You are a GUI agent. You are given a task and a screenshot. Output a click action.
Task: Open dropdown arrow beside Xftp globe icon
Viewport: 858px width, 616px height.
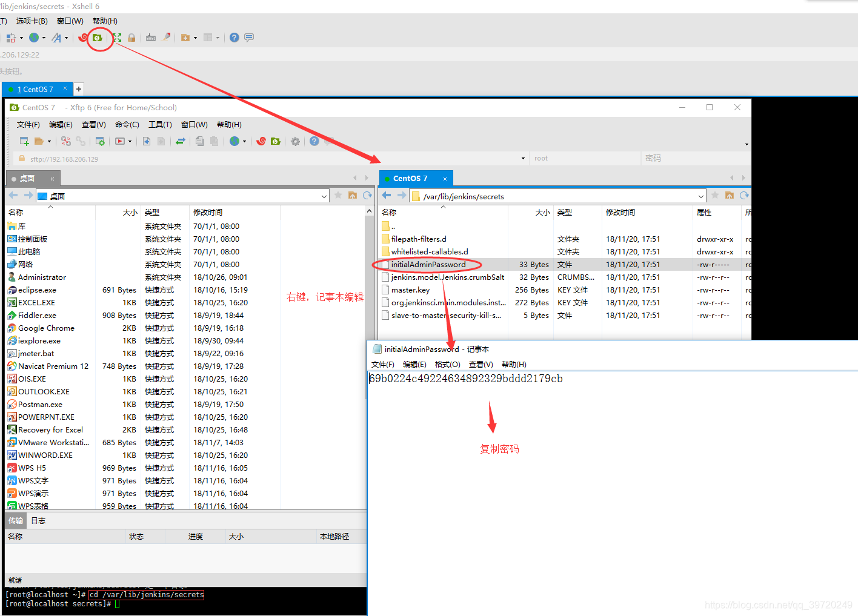pos(244,142)
